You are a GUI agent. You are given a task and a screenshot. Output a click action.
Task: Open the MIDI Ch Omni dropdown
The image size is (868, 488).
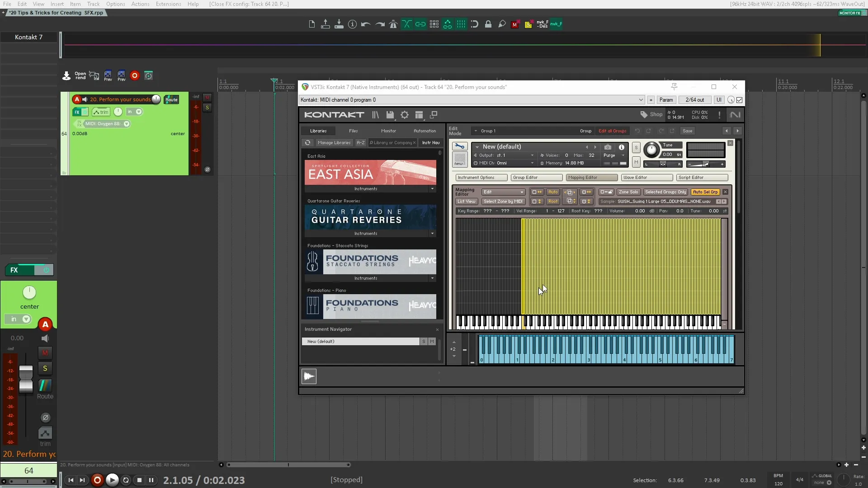coord(504,163)
